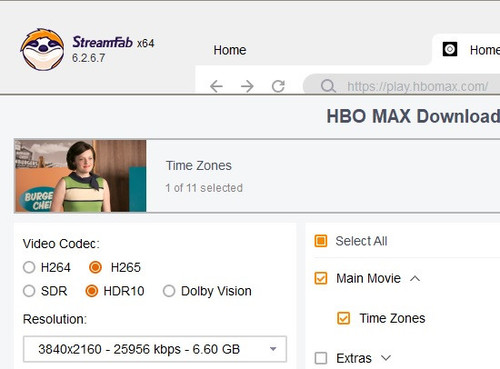Reload the page with refresh icon
500x369 pixels.
[x=278, y=86]
